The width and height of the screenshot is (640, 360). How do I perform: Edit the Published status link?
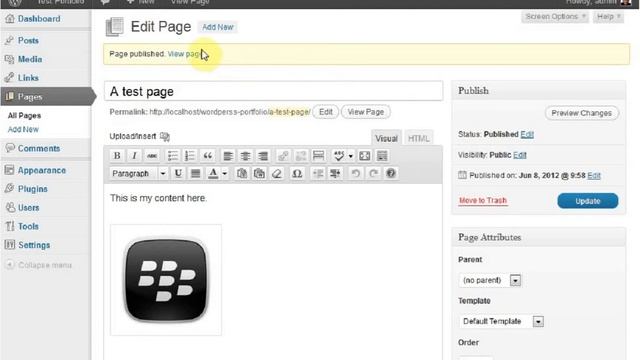click(x=527, y=134)
